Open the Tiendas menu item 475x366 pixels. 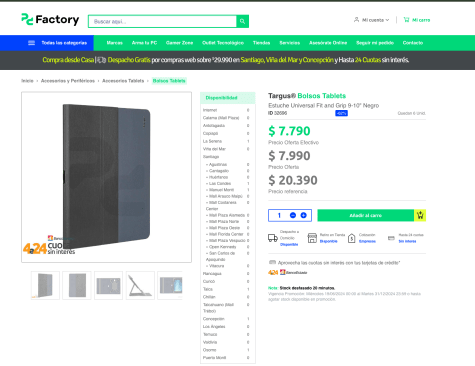[261, 43]
